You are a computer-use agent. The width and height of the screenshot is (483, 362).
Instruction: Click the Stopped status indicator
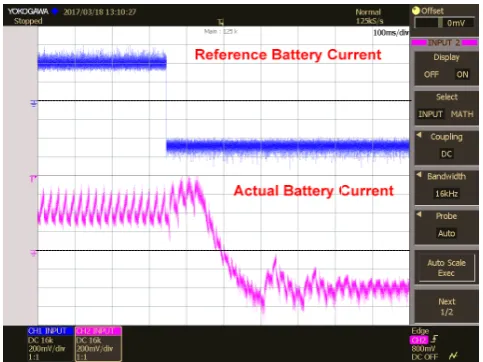coord(28,21)
